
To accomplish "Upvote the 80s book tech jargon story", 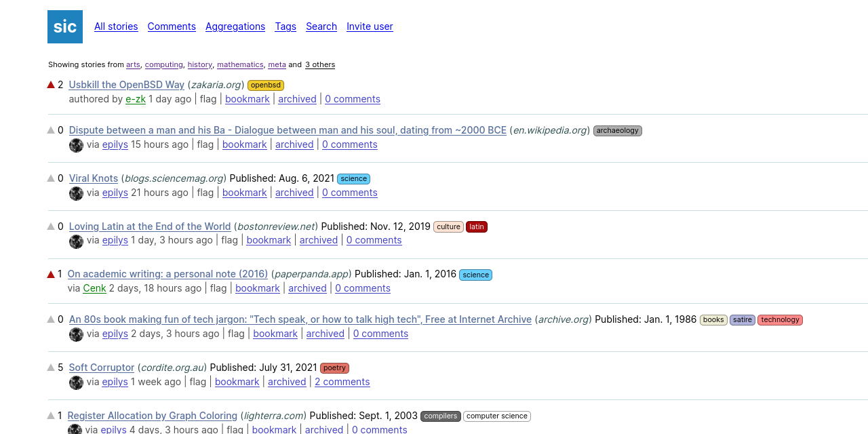I will pos(51,319).
